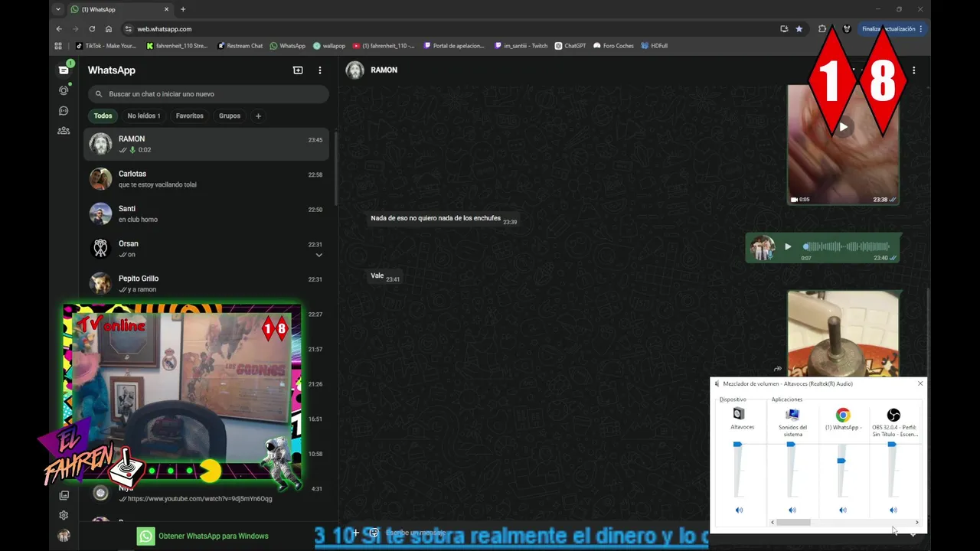Adjust the Sonidos del sistema slider

(791, 444)
